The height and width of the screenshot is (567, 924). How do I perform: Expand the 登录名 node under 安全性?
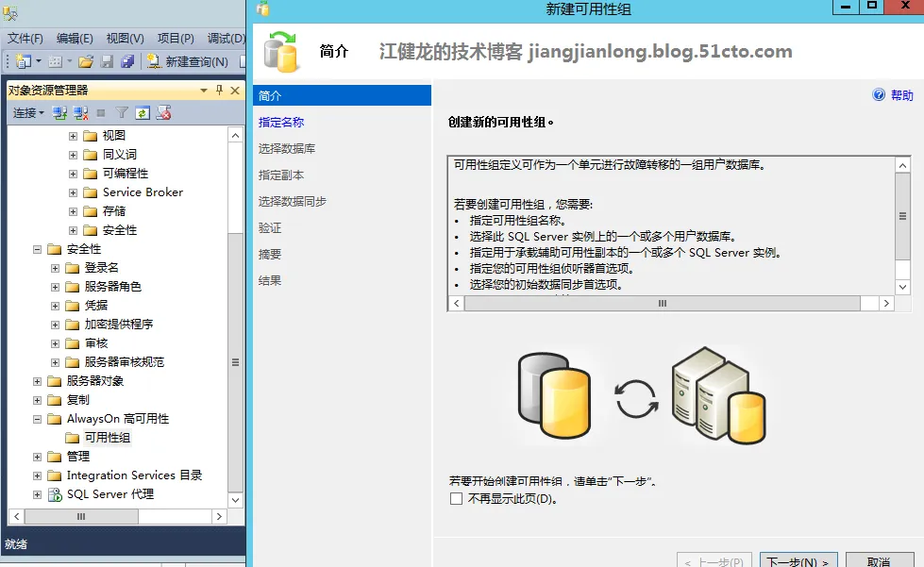(x=54, y=268)
